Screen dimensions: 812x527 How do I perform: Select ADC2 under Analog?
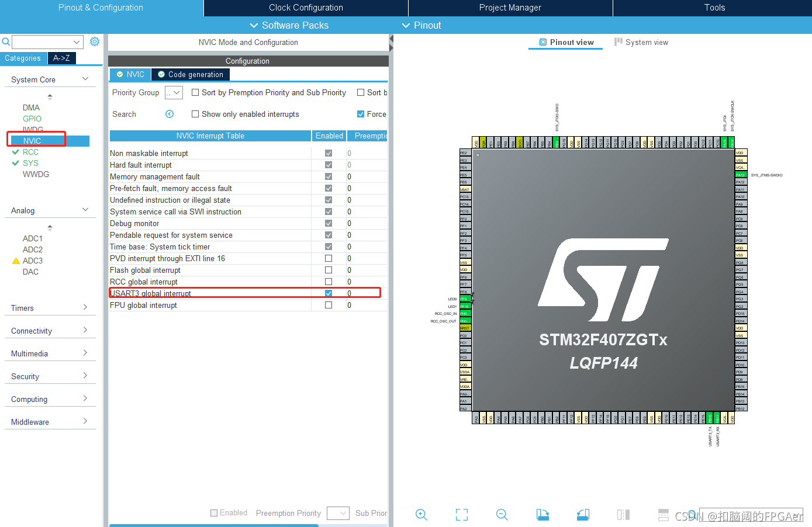(33, 249)
